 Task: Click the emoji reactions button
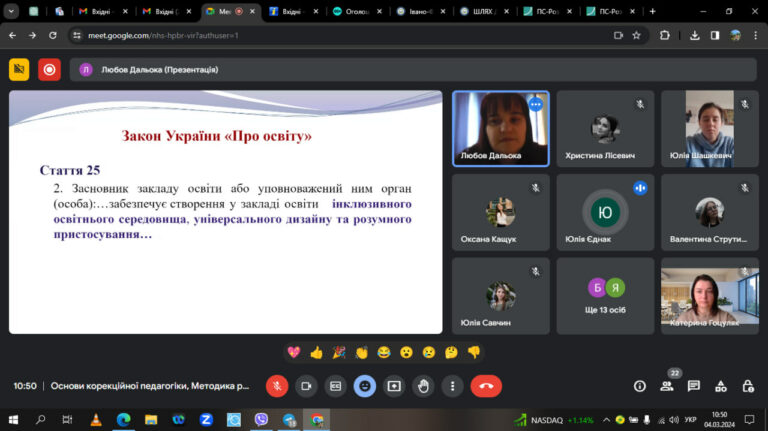click(x=365, y=386)
